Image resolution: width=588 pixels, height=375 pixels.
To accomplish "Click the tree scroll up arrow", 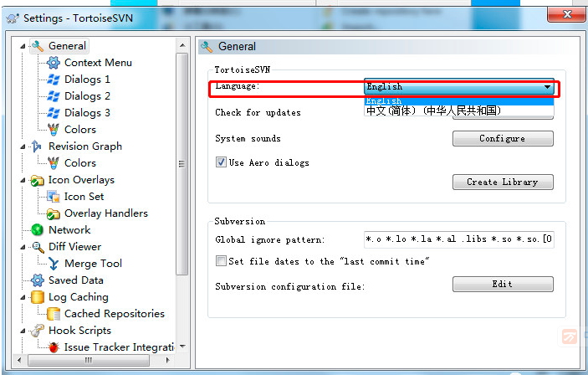I will [182, 45].
